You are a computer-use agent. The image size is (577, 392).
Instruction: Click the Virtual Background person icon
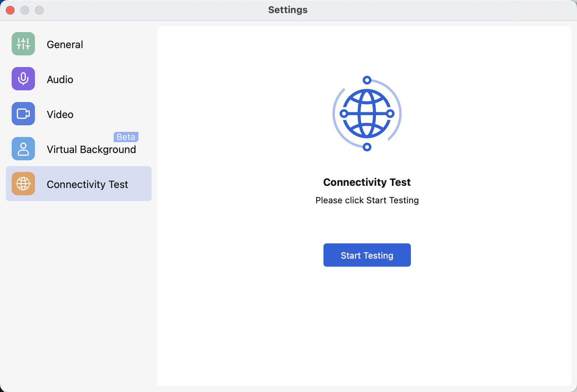(x=23, y=149)
